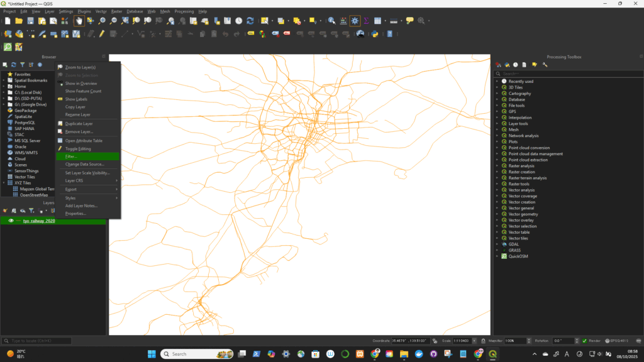
Task: Click the EPSG:4612 CRS button
Action: click(x=616, y=341)
